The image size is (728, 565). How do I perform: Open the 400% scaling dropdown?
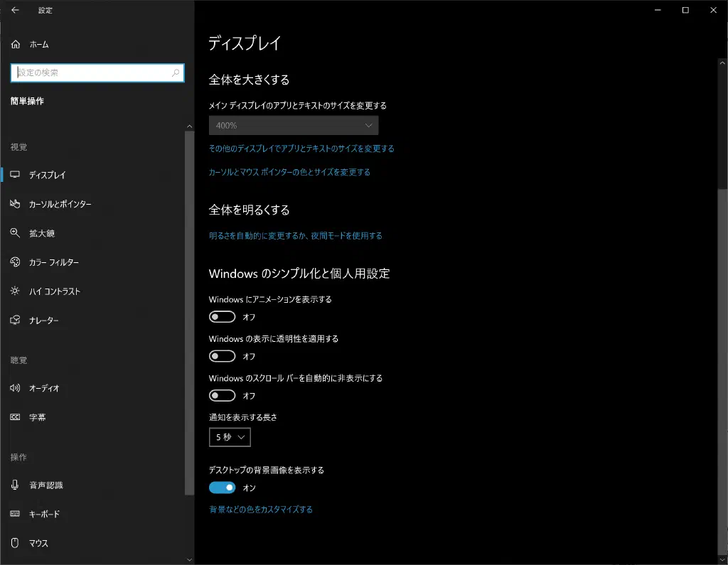pyautogui.click(x=294, y=126)
